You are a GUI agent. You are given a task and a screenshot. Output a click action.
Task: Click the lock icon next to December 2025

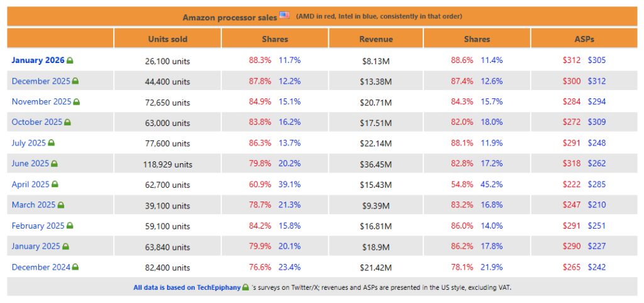coord(75,81)
